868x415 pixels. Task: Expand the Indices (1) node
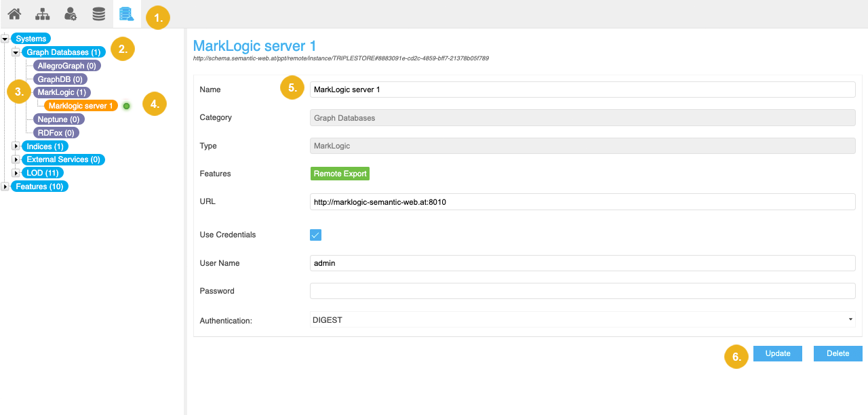(16, 146)
